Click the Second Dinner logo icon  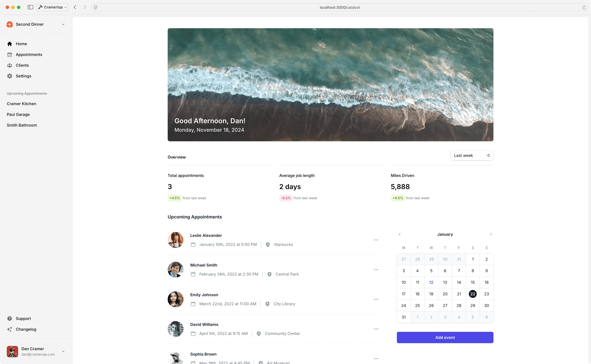tap(10, 24)
